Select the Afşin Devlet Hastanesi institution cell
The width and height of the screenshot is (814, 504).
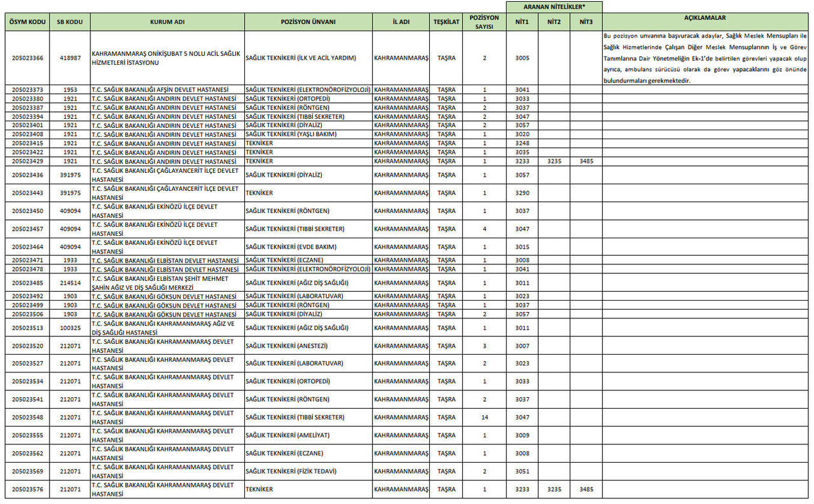click(x=167, y=90)
